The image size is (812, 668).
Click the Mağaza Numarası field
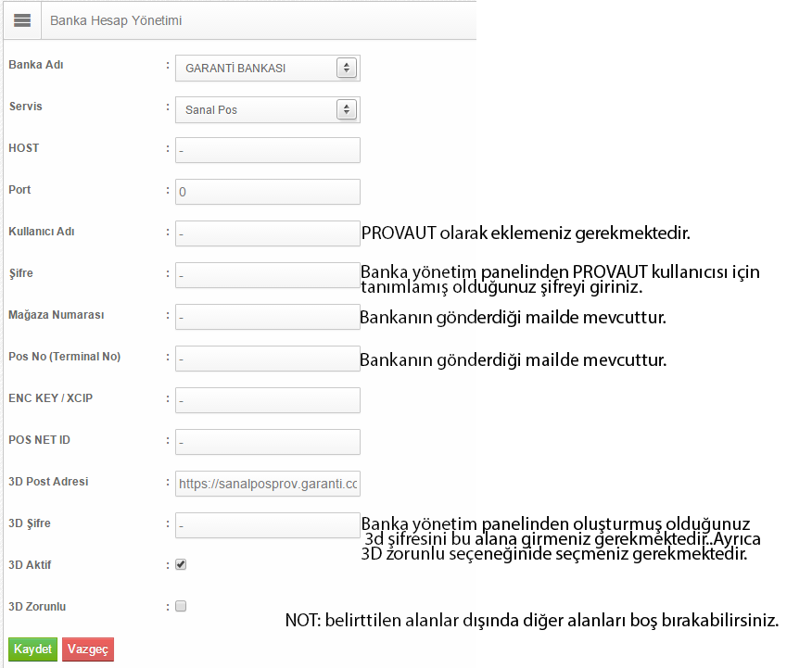point(268,317)
